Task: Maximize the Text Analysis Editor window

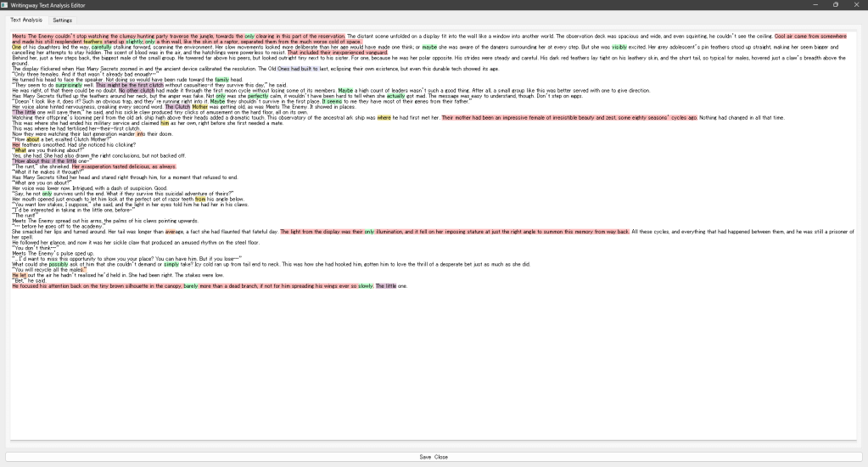Action: point(836,4)
